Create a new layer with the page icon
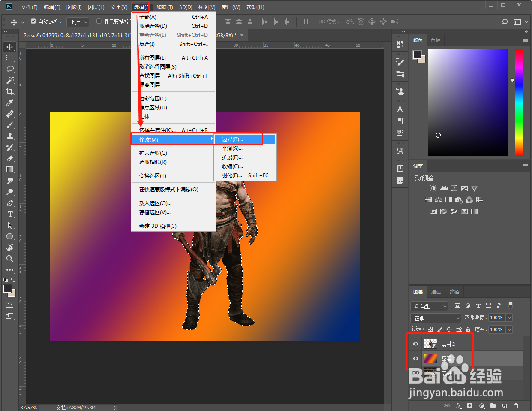 [505, 405]
